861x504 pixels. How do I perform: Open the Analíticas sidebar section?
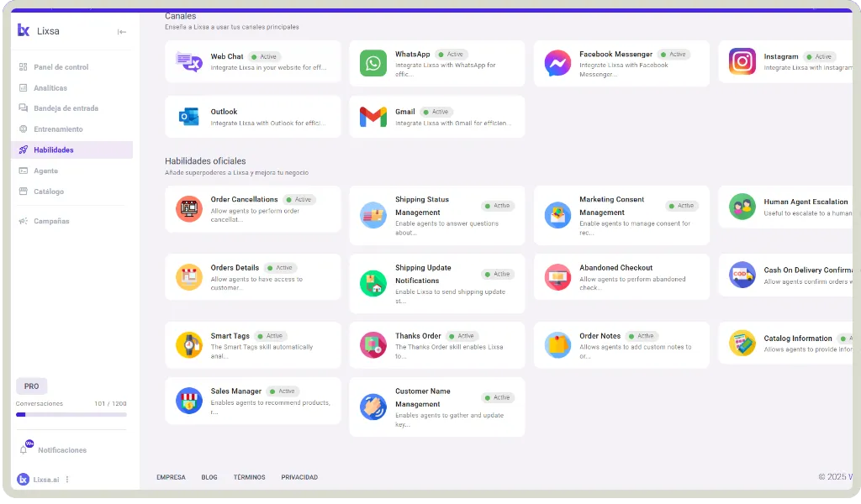50,88
